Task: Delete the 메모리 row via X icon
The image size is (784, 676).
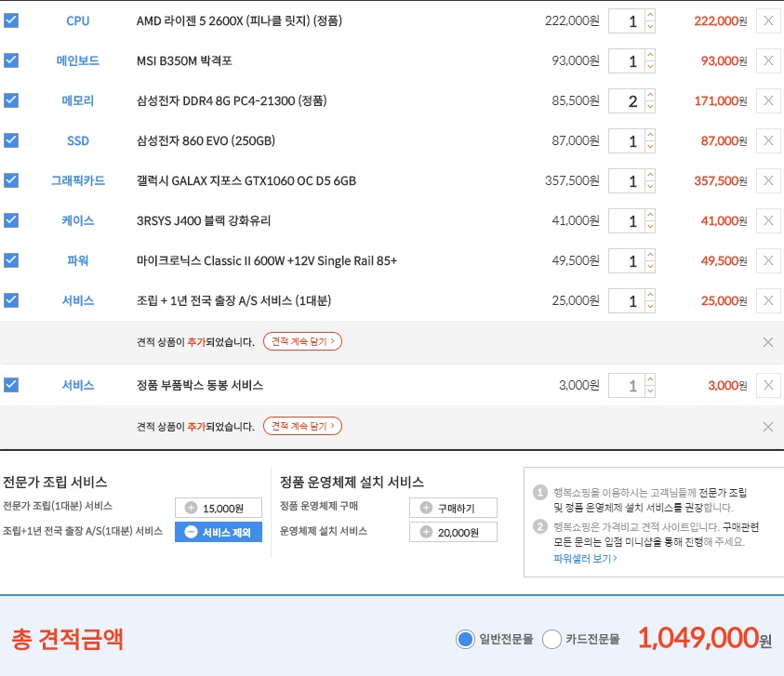Action: [x=768, y=101]
